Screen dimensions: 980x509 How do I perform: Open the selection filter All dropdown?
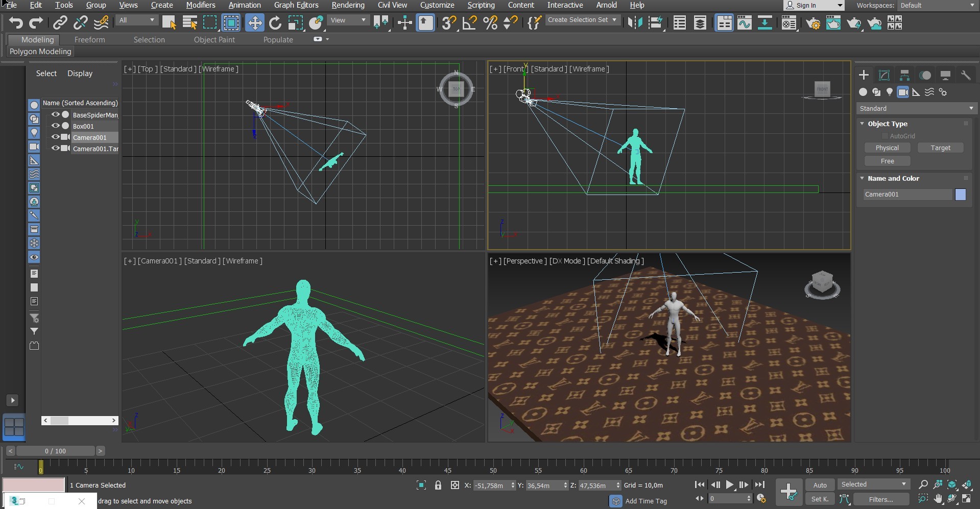point(137,20)
